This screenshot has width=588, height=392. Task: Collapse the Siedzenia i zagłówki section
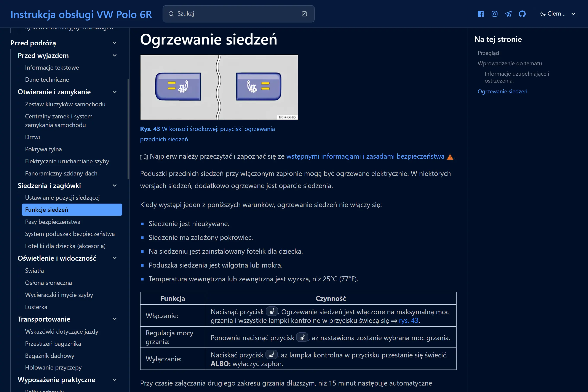(x=115, y=185)
